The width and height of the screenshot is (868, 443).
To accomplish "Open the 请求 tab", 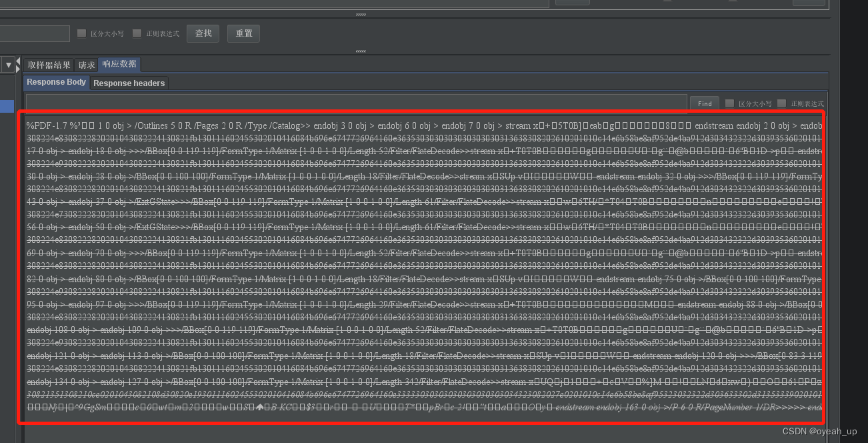I will click(x=87, y=65).
